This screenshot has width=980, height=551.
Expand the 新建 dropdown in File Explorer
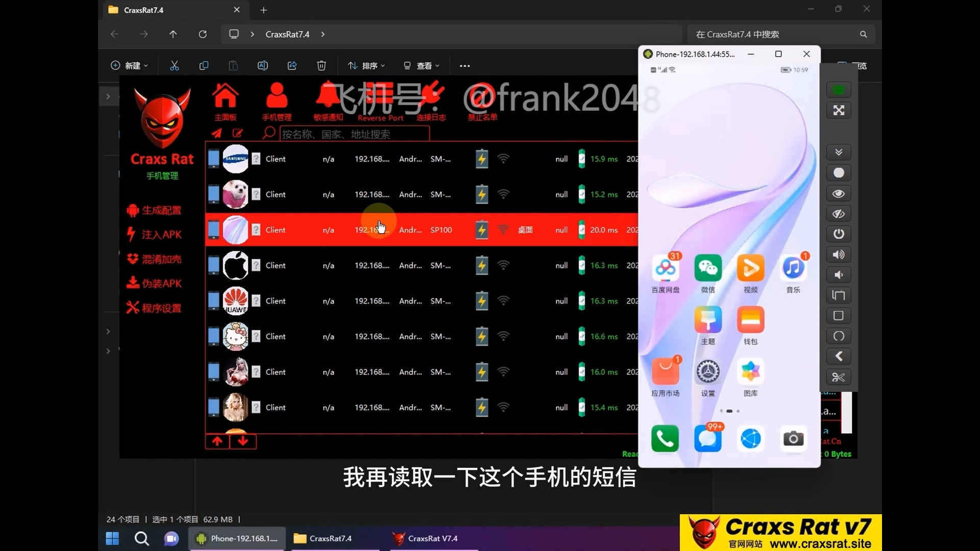tap(130, 65)
